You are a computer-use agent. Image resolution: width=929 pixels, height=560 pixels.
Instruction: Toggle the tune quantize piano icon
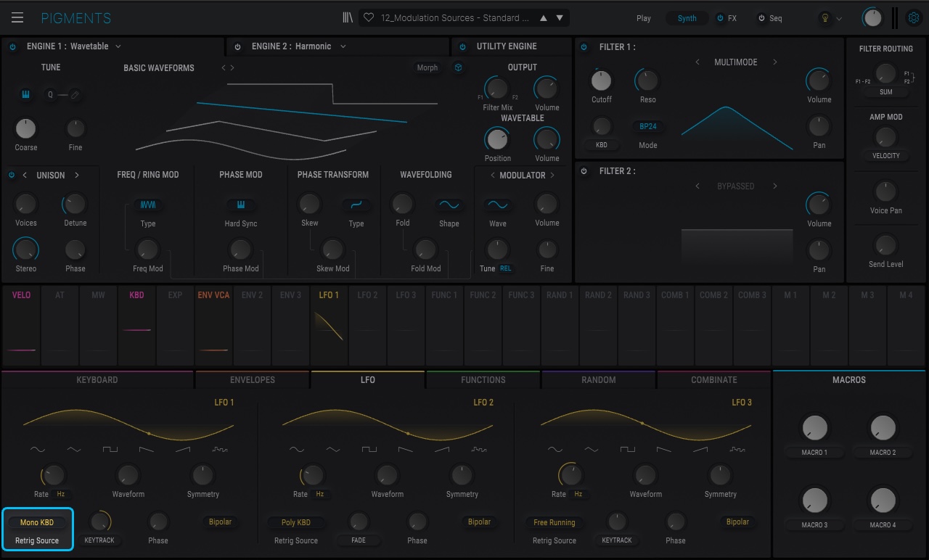point(26,94)
